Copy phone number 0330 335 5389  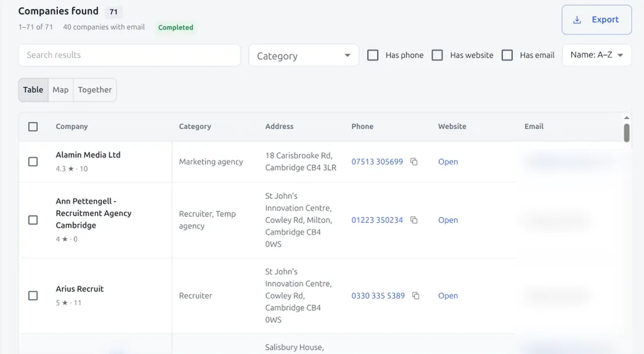pos(416,295)
